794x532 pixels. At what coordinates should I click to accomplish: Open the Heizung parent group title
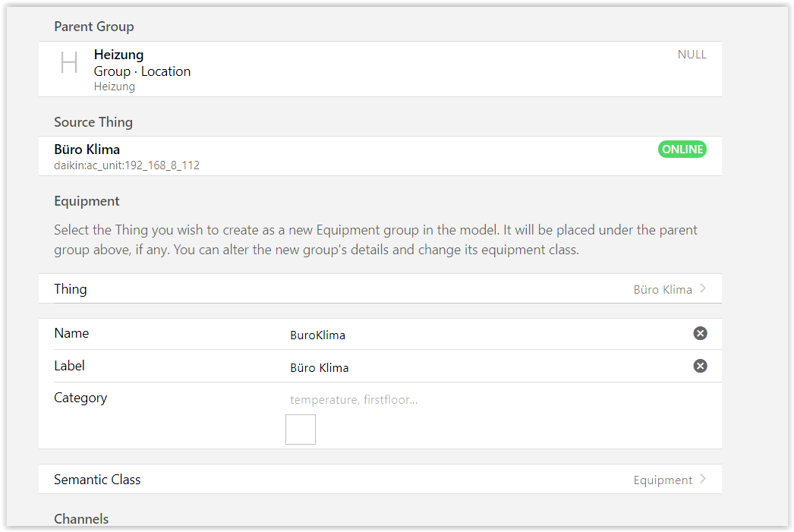(x=118, y=55)
